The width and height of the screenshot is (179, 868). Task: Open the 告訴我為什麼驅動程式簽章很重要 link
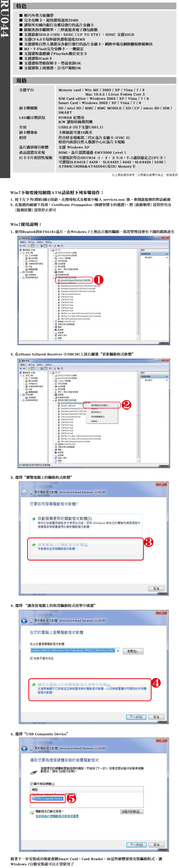[57, 816]
